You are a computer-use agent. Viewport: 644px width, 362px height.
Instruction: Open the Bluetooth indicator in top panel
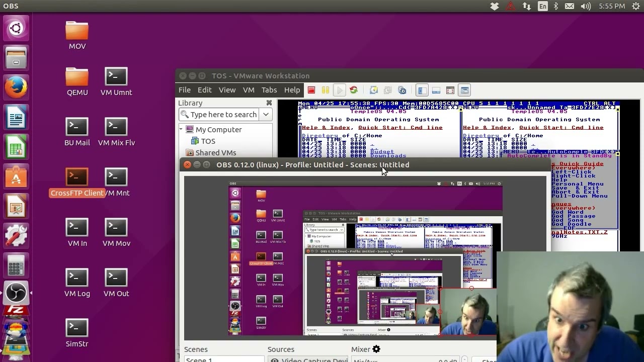(556, 6)
